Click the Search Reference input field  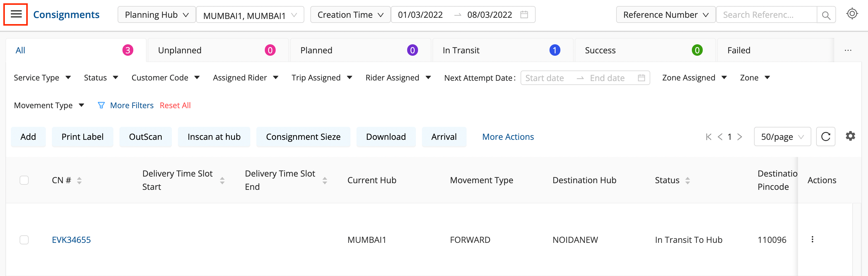pos(765,15)
